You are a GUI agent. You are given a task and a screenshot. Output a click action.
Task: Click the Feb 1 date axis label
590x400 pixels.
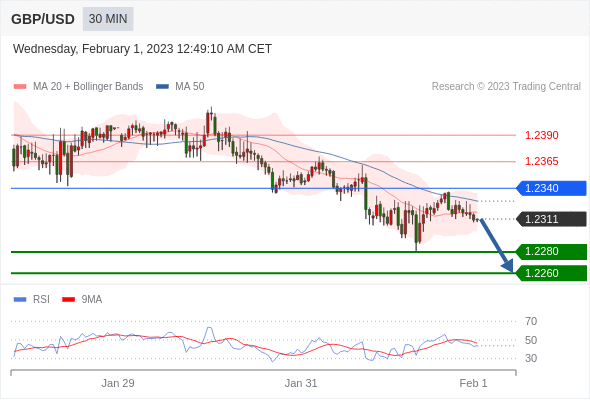[473, 383]
